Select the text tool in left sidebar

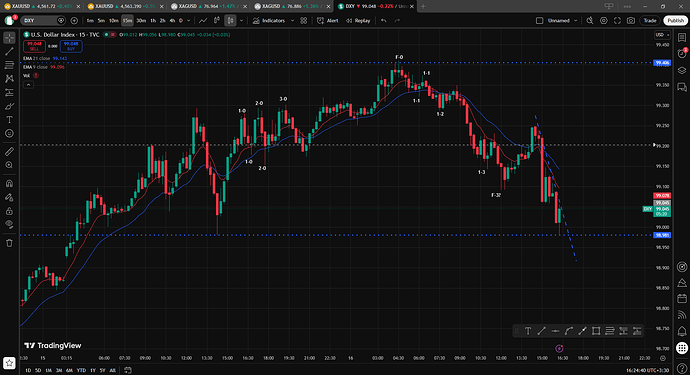[9, 120]
